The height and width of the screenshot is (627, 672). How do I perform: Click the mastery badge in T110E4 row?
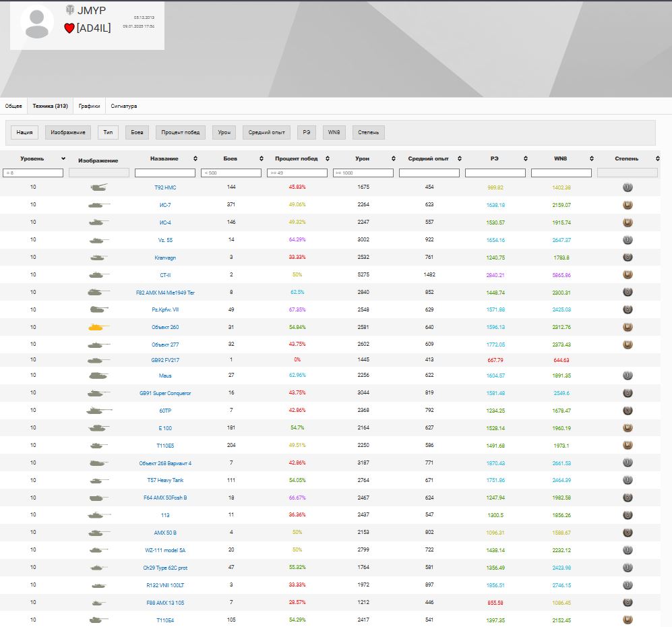coord(628,620)
